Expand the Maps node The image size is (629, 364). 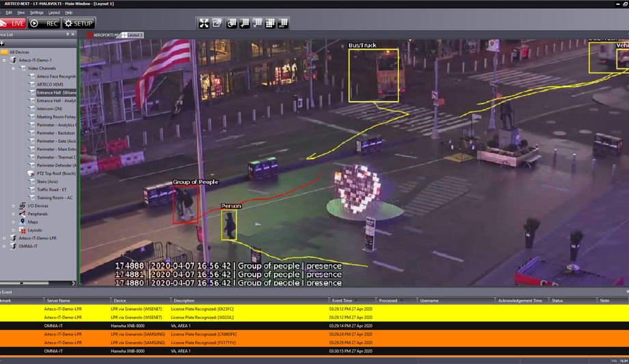pyautogui.click(x=13, y=222)
